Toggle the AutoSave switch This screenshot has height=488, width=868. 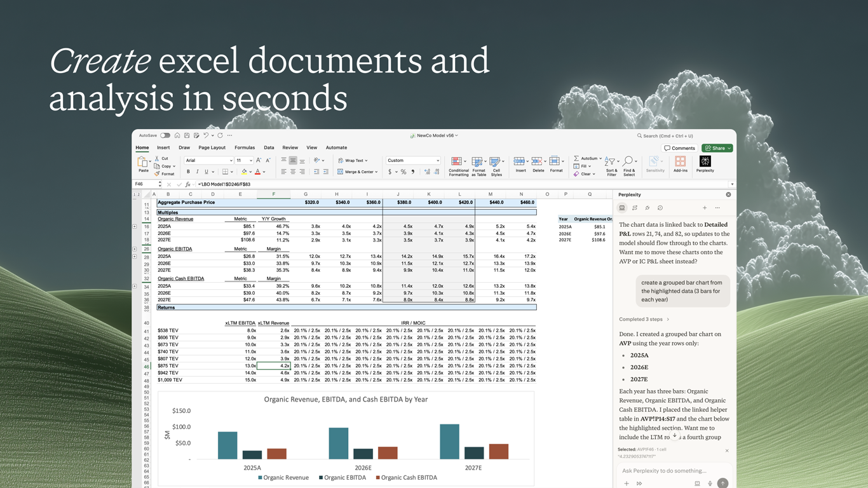pyautogui.click(x=165, y=135)
